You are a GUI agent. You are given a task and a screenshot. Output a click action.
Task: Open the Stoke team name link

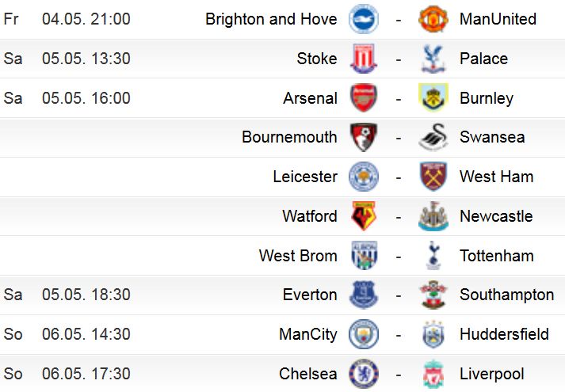pos(317,59)
